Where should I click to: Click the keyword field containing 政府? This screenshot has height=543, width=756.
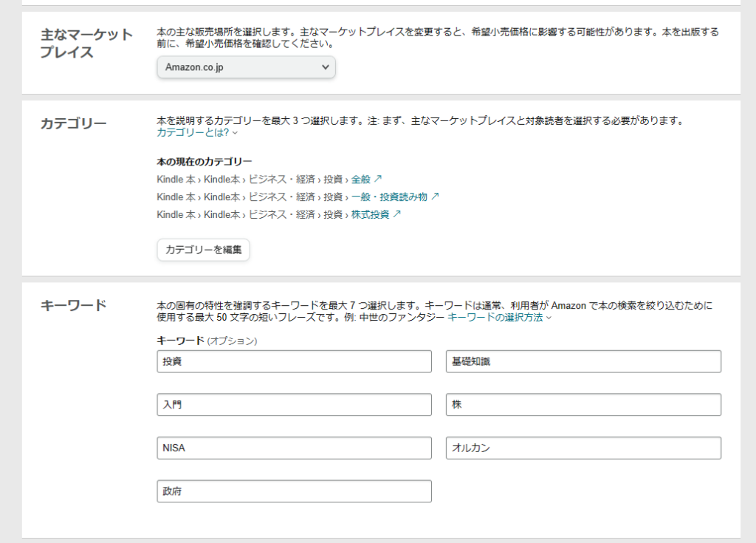click(294, 491)
